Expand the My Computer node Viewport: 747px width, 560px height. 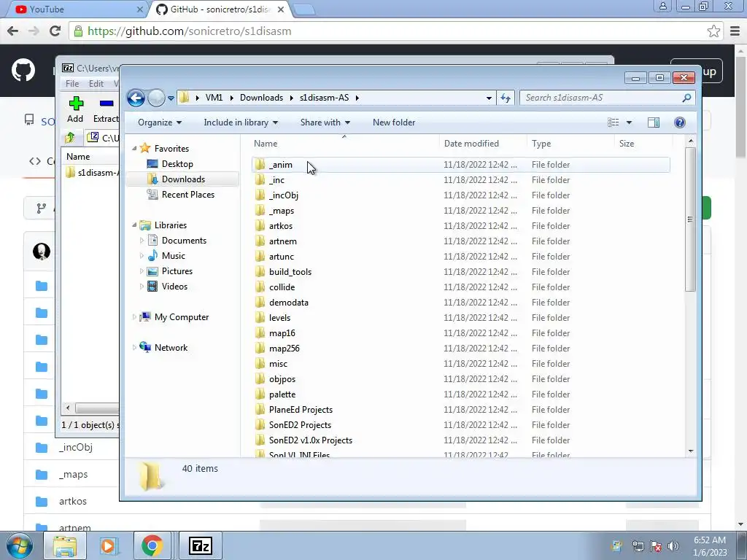click(x=134, y=317)
